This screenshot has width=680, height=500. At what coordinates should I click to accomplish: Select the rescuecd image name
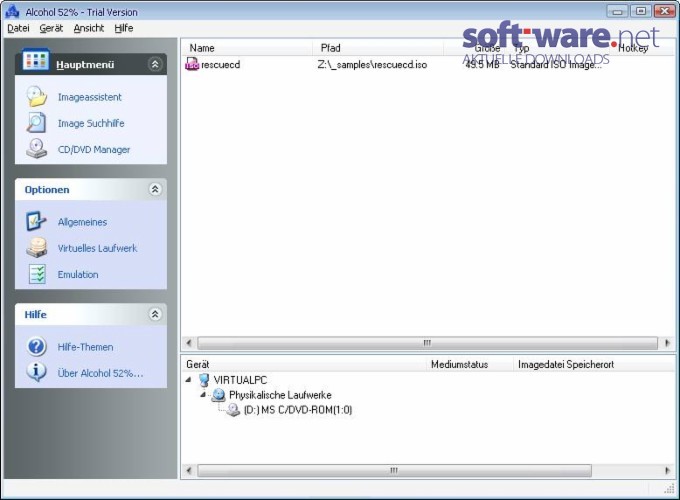point(221,65)
